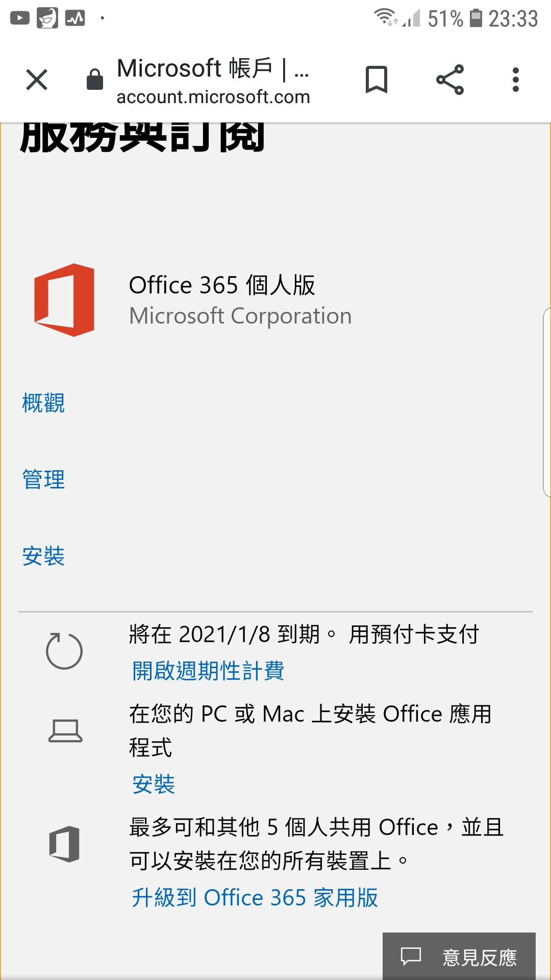Tap the red Office 365 logo
551x980 pixels.
(64, 300)
